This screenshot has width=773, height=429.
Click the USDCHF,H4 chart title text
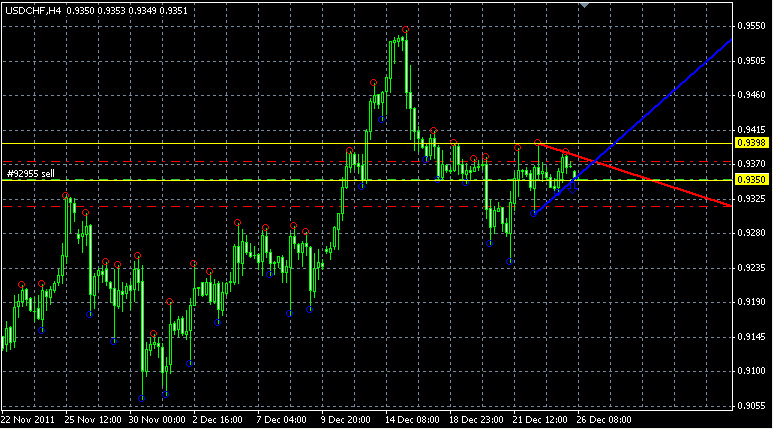click(33, 10)
